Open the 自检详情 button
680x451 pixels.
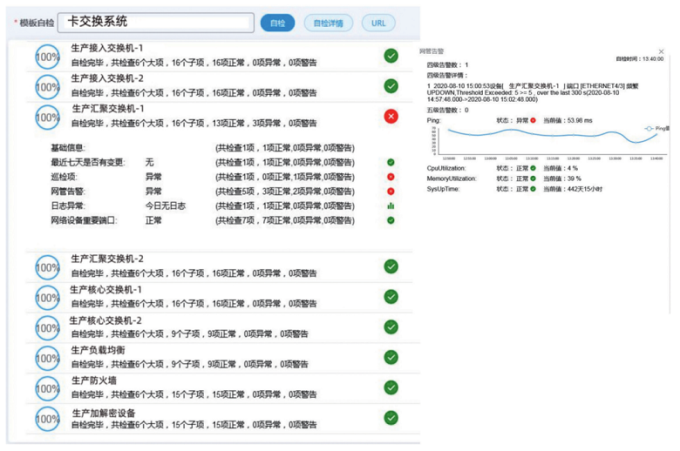[x=328, y=23]
